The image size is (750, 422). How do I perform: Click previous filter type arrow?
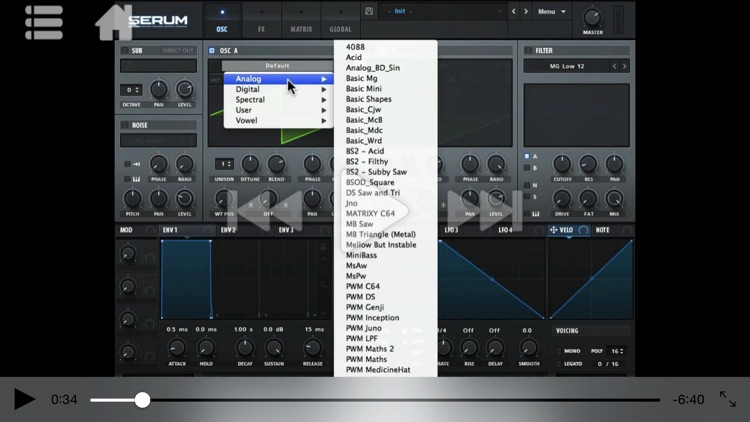(615, 66)
